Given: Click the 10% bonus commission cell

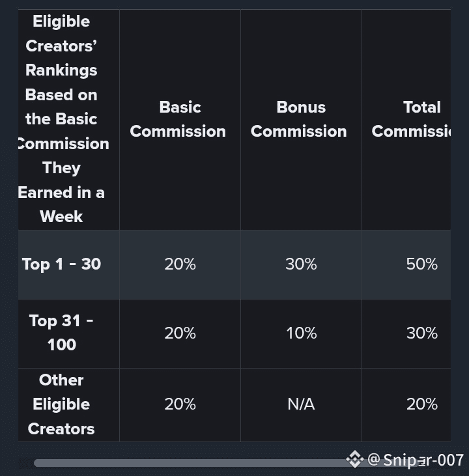Looking at the screenshot, I should [302, 333].
